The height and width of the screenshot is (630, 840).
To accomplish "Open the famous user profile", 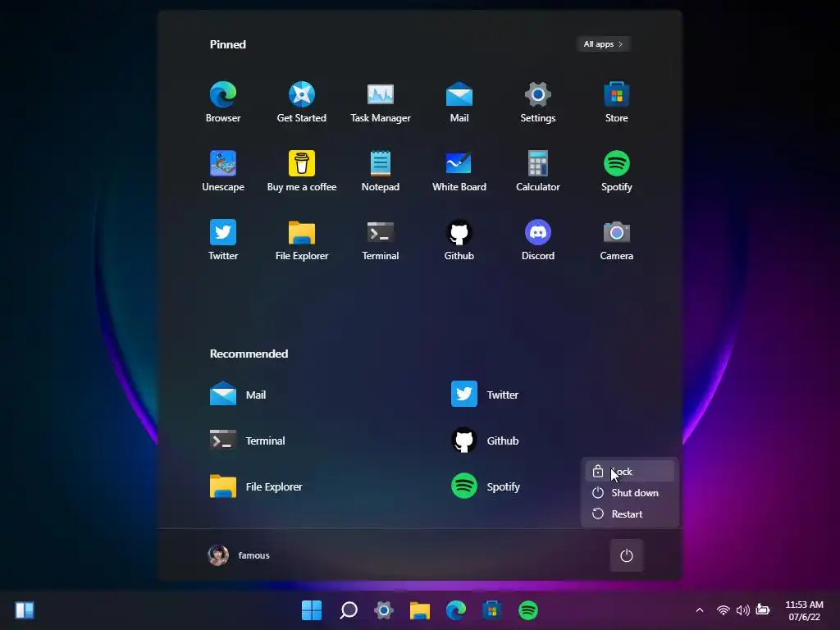I will point(239,555).
